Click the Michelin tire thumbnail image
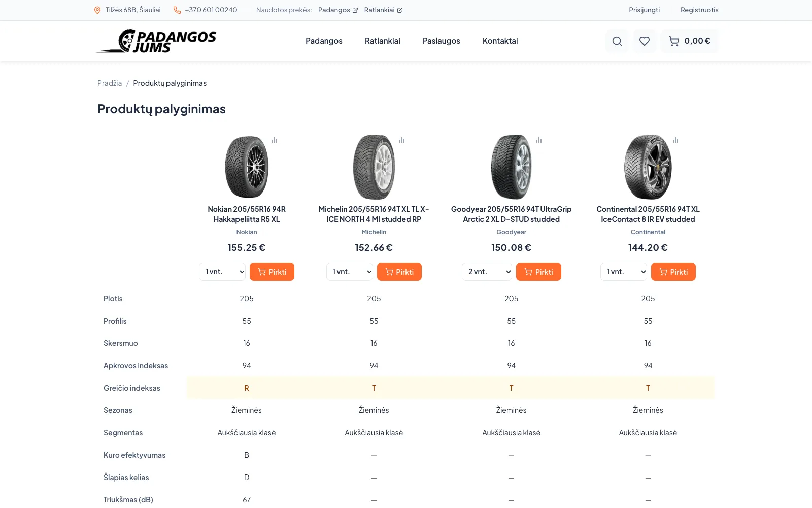Image resolution: width=812 pixels, height=508 pixels. pyautogui.click(x=374, y=167)
